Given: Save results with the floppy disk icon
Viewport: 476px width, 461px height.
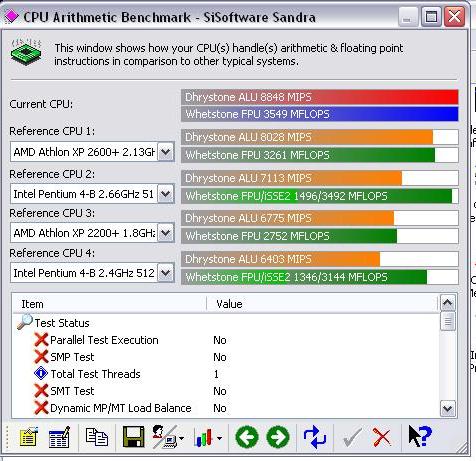Looking at the screenshot, I should [x=134, y=436].
